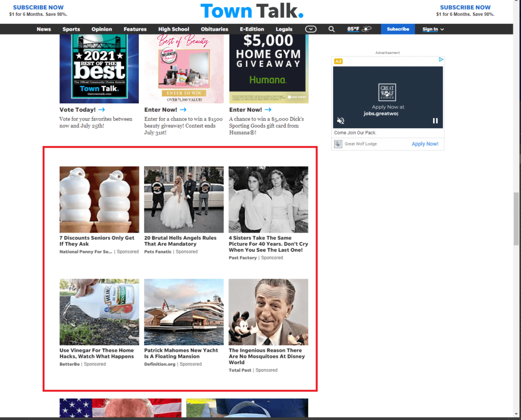Go to the Opinion section
Screen dimensions: 521x420
tap(102, 29)
